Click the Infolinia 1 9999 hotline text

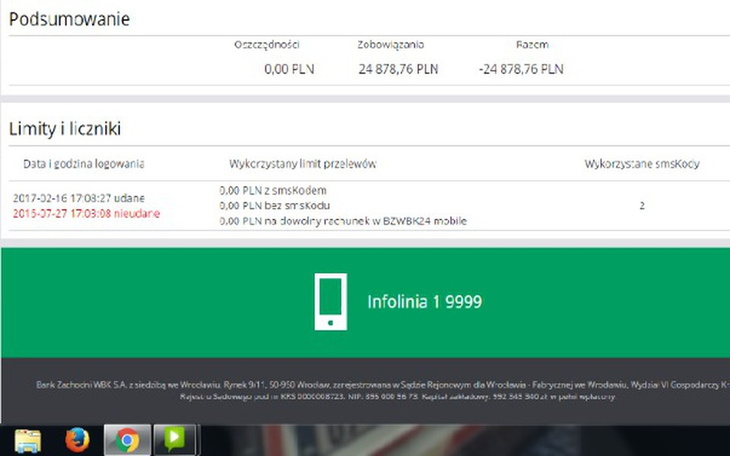pos(424,301)
